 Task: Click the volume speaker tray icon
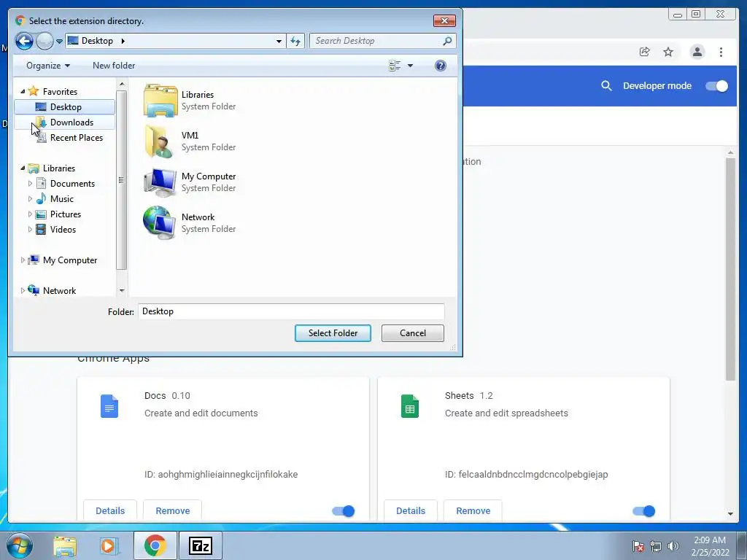click(x=673, y=546)
